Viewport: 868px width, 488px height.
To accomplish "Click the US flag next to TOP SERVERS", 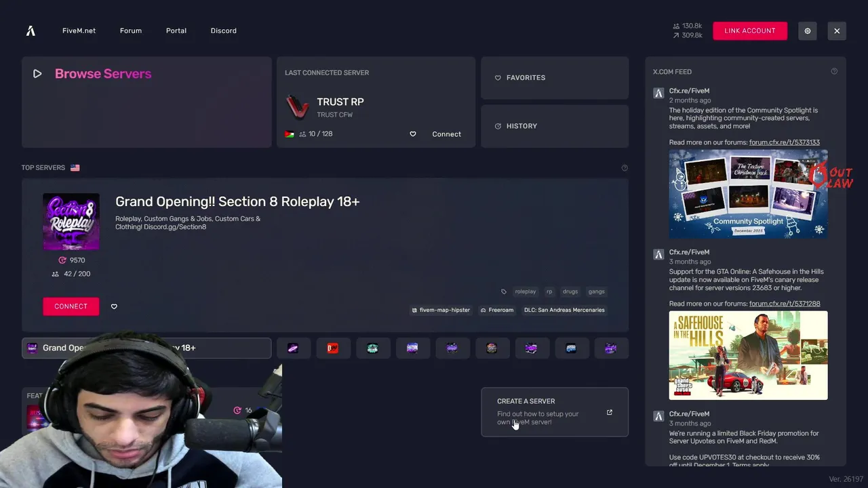I will 75,167.
